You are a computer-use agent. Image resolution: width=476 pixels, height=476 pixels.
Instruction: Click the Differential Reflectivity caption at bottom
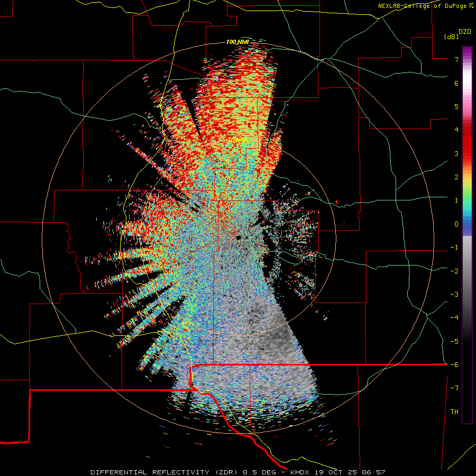(x=237, y=472)
